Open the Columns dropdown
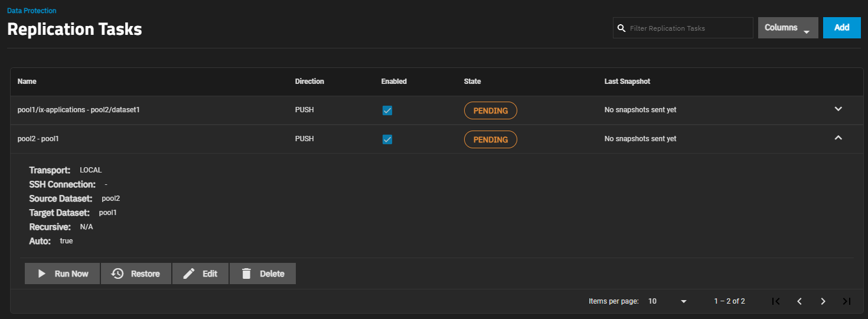Screen dimensions: 868x319 788,28
